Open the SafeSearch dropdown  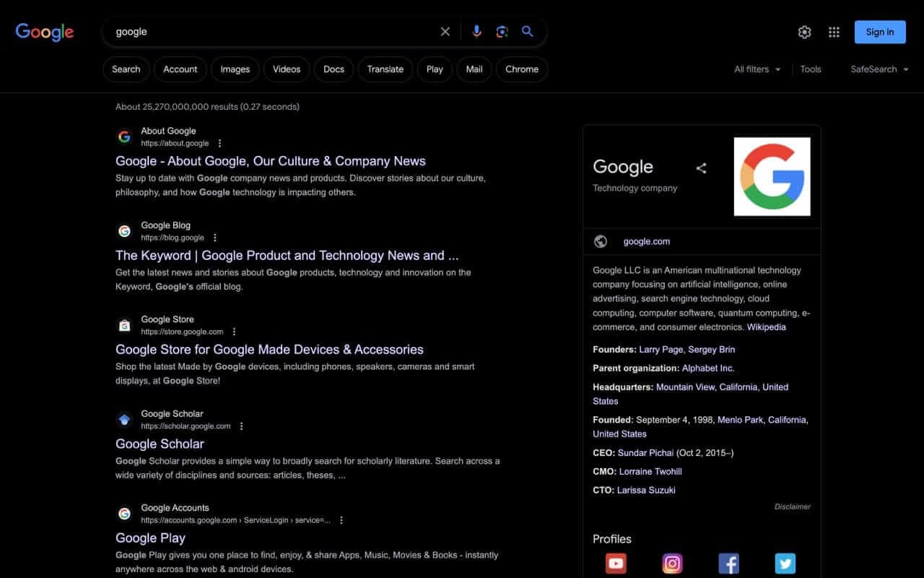pyautogui.click(x=879, y=69)
